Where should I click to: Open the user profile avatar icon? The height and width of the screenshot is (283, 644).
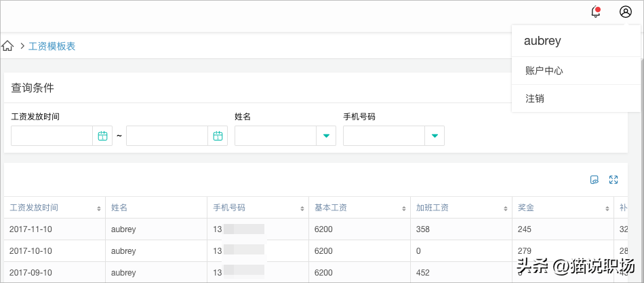point(626,12)
